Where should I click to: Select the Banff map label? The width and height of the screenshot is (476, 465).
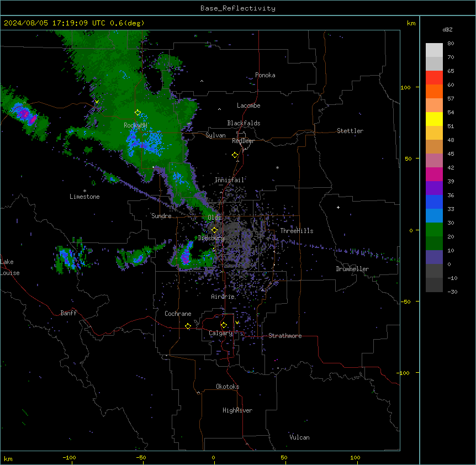tap(68, 313)
